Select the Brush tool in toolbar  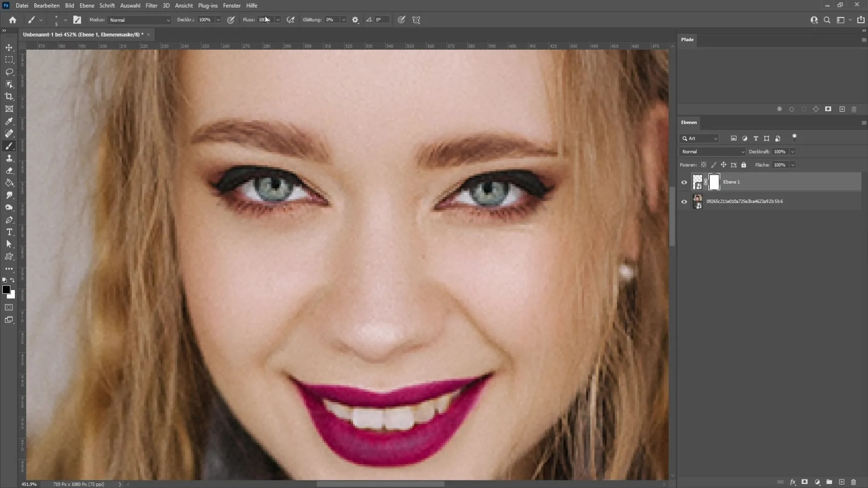(x=8, y=146)
